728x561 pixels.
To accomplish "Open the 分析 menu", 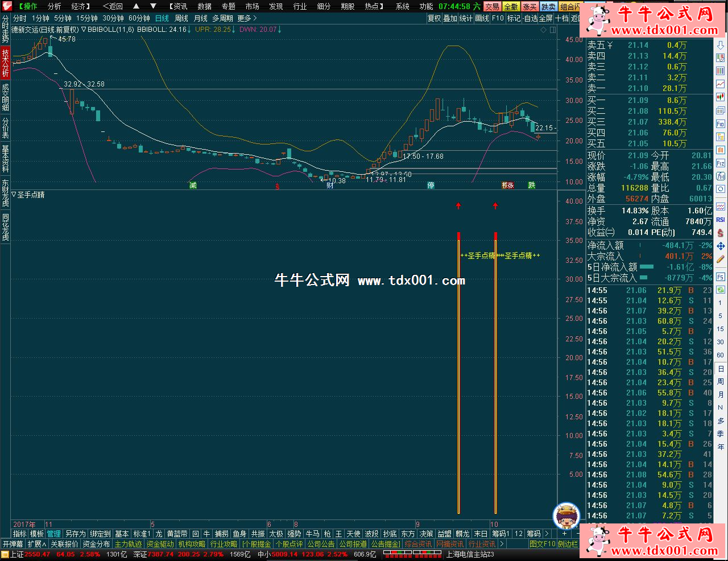I will (54, 6).
